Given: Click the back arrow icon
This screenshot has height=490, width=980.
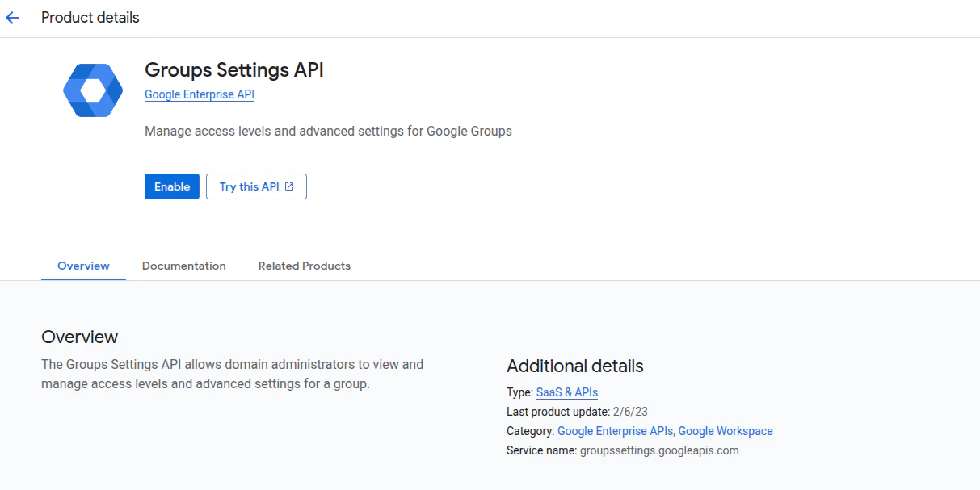Looking at the screenshot, I should [12, 18].
